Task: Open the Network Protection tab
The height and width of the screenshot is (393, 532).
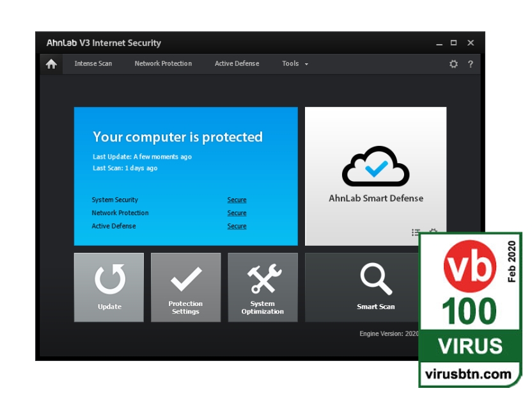Action: click(x=163, y=63)
